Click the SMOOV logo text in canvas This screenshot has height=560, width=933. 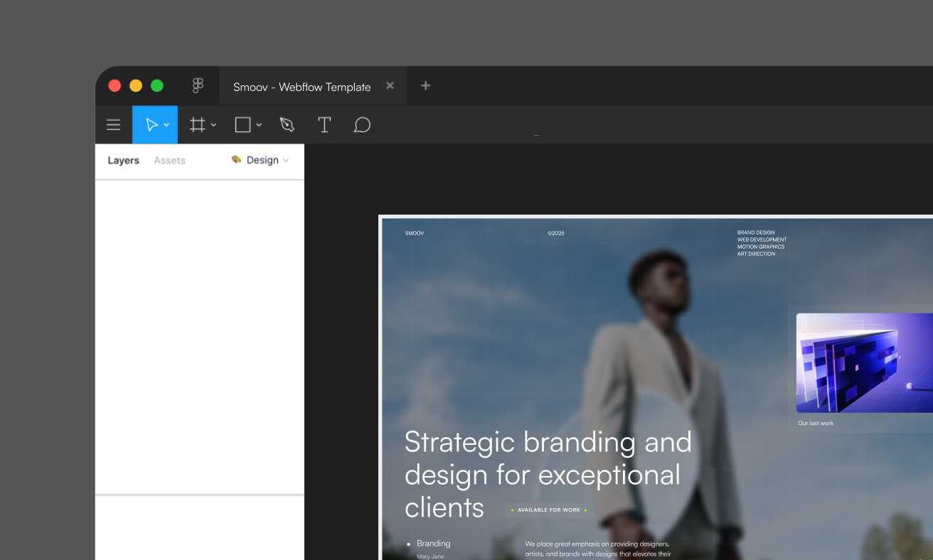415,233
